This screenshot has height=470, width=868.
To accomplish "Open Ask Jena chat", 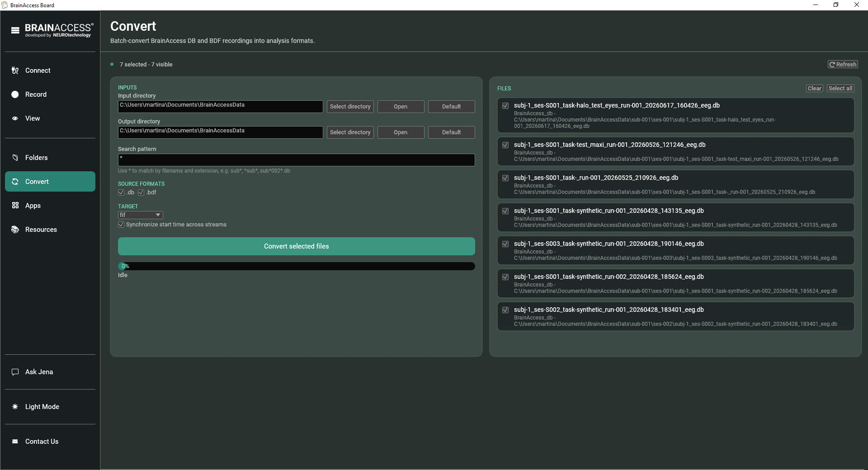I will pyautogui.click(x=50, y=372).
